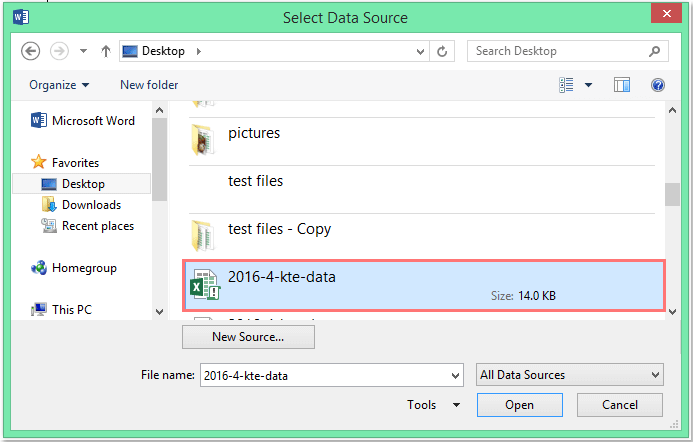
Task: Click the New Source... button
Action: click(x=248, y=337)
